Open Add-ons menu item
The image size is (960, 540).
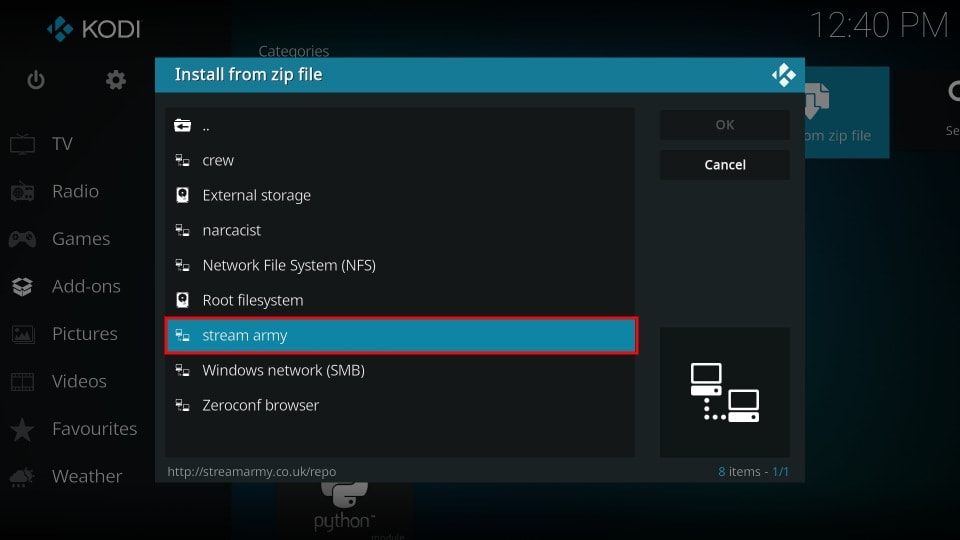[x=86, y=287]
